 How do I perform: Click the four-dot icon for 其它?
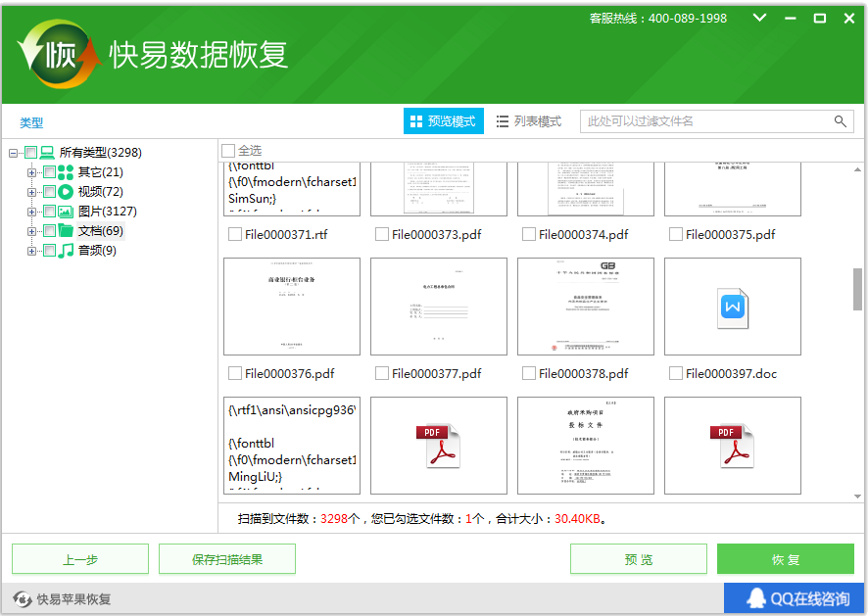coord(66,172)
